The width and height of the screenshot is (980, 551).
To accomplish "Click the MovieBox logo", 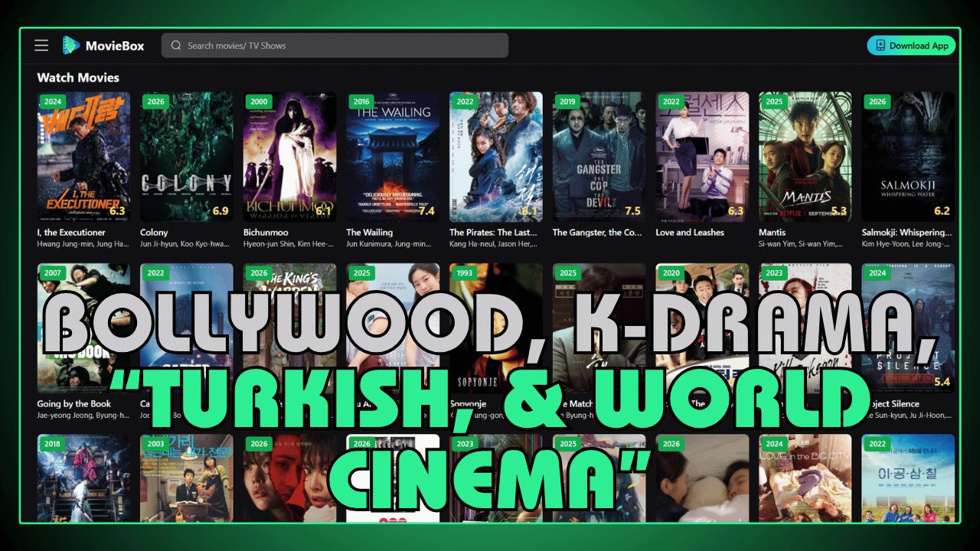I will tap(103, 45).
